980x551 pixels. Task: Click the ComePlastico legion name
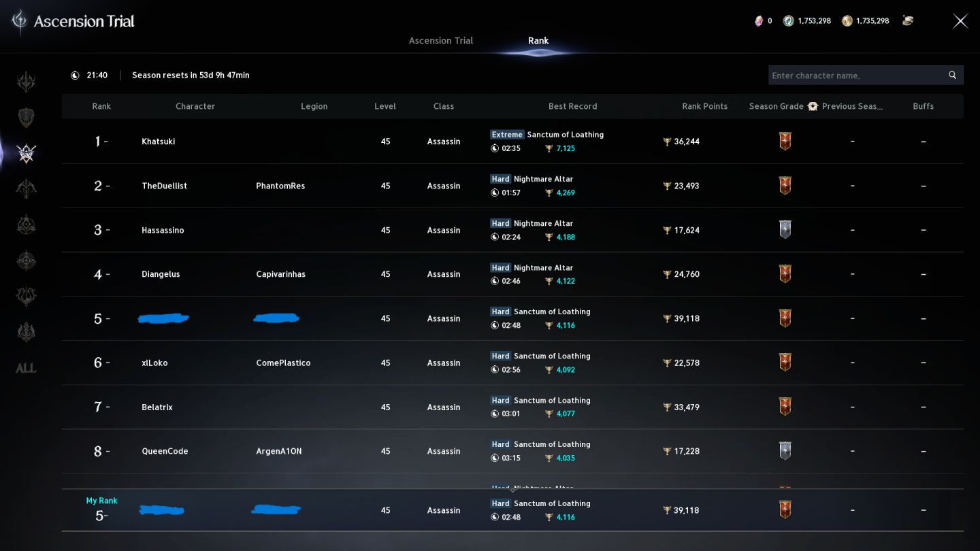283,363
